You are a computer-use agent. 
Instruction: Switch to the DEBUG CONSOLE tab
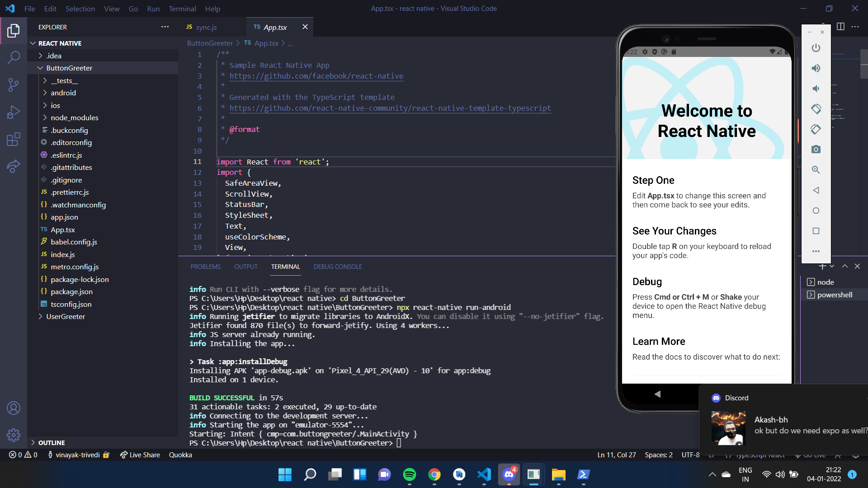(x=338, y=267)
